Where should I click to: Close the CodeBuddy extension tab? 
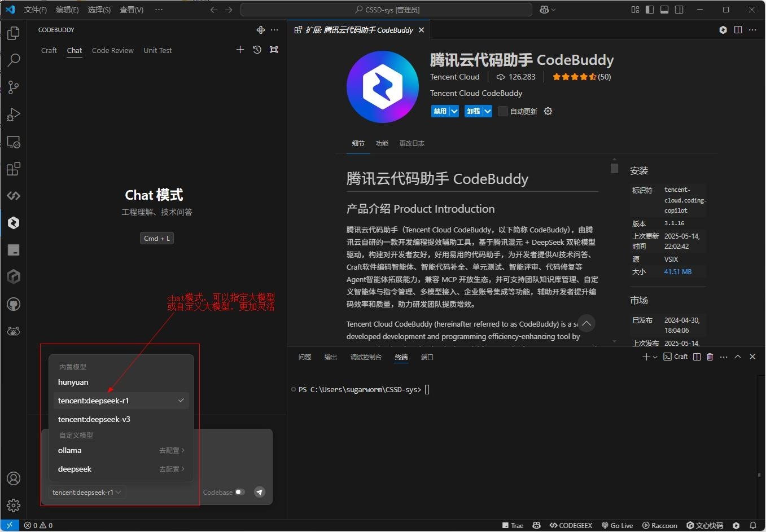coord(421,30)
